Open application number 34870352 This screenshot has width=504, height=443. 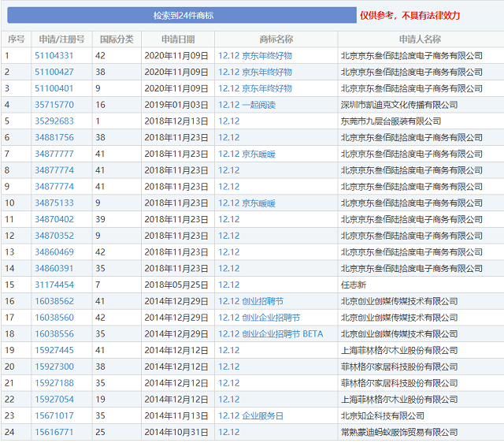(x=54, y=236)
